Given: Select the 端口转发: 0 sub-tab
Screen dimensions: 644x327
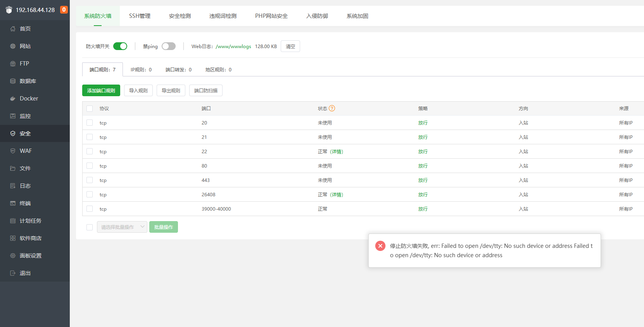Looking at the screenshot, I should pyautogui.click(x=178, y=69).
